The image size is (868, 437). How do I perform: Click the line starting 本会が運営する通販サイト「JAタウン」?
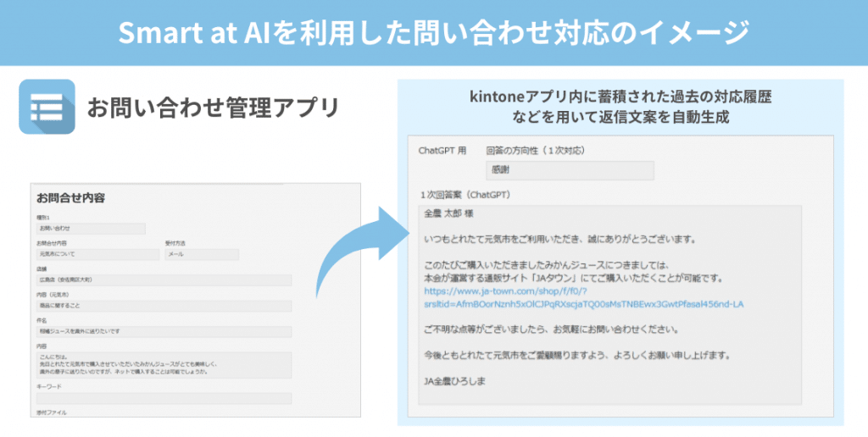574,279
